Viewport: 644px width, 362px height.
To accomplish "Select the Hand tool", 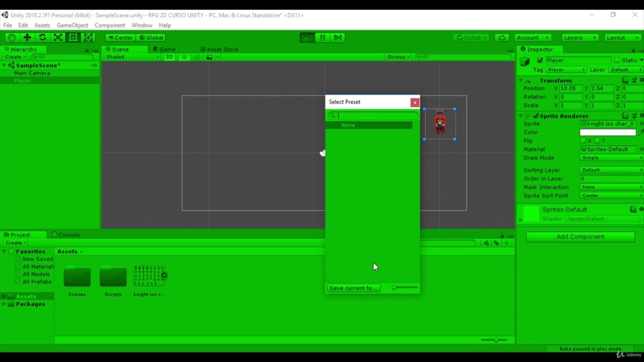I will click(12, 38).
